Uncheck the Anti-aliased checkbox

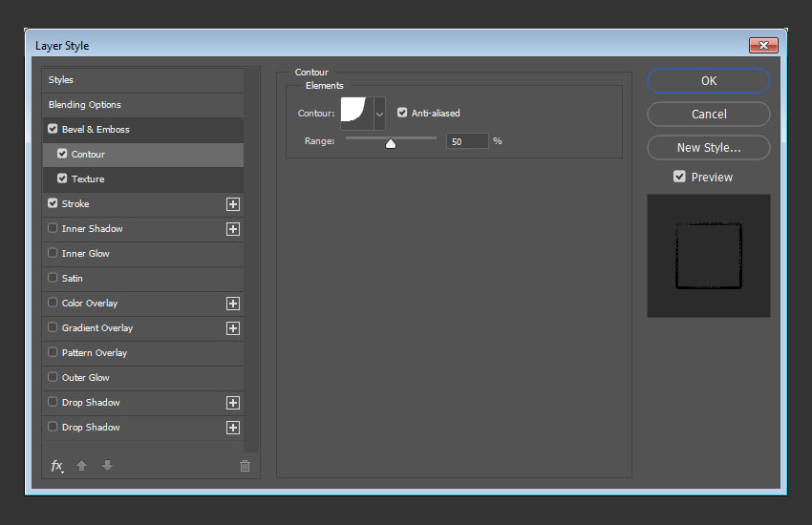pos(402,113)
